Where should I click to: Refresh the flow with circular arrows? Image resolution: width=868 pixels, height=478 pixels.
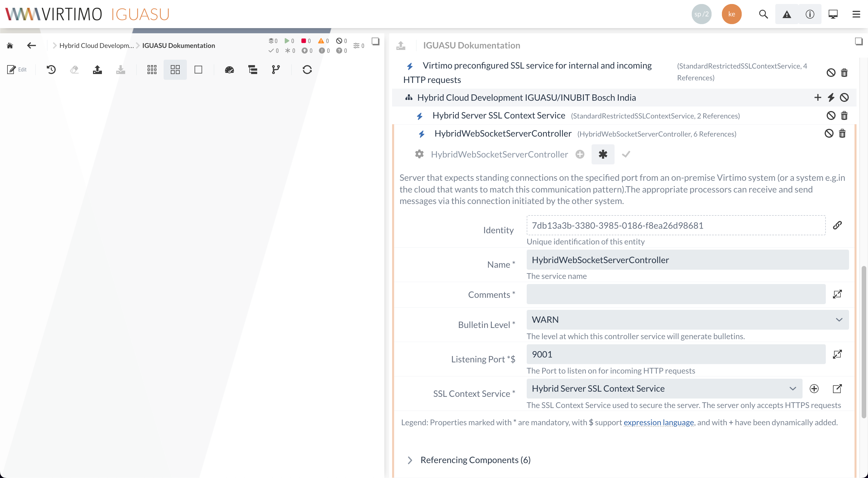click(x=307, y=70)
